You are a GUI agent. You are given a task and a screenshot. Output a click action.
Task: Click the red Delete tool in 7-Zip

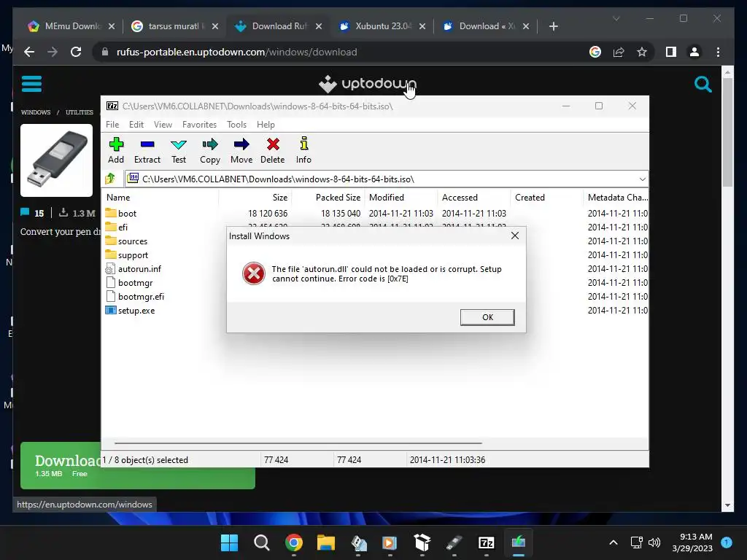(273, 150)
